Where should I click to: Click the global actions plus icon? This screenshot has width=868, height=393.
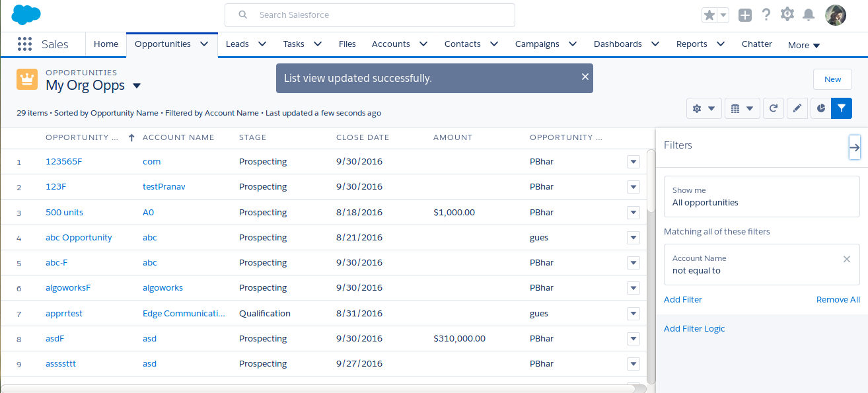coord(744,15)
